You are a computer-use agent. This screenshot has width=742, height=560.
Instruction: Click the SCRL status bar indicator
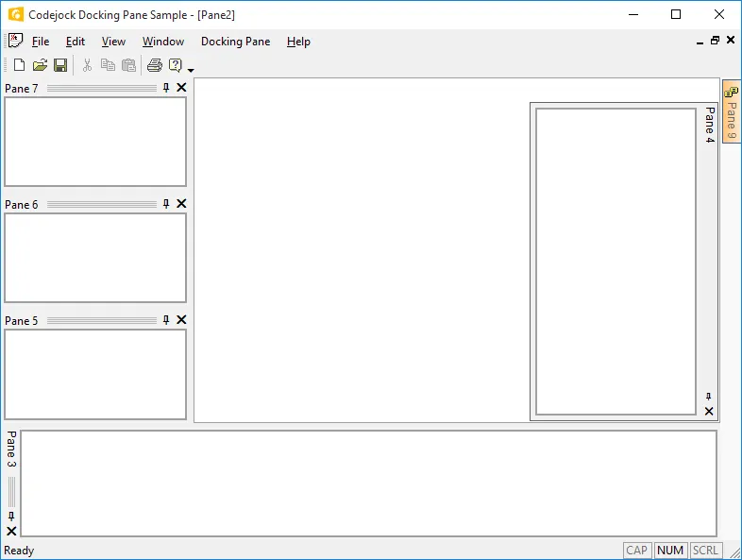705,550
